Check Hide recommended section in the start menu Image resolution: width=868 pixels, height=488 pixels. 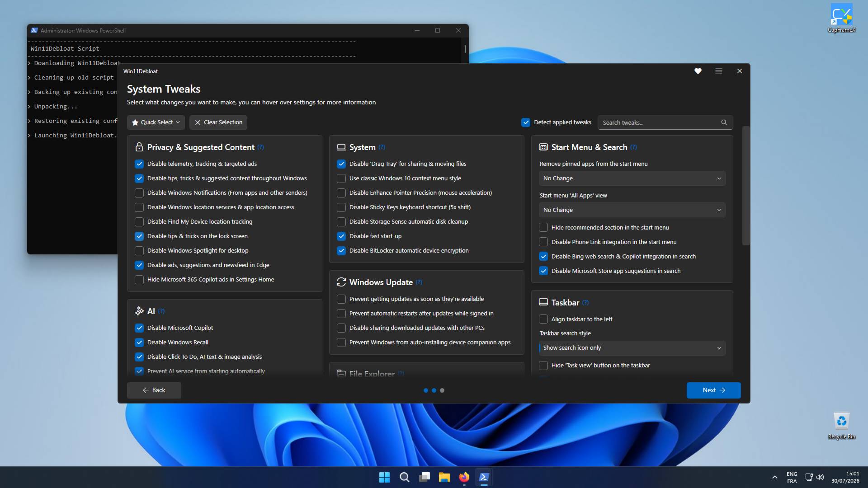pyautogui.click(x=543, y=228)
